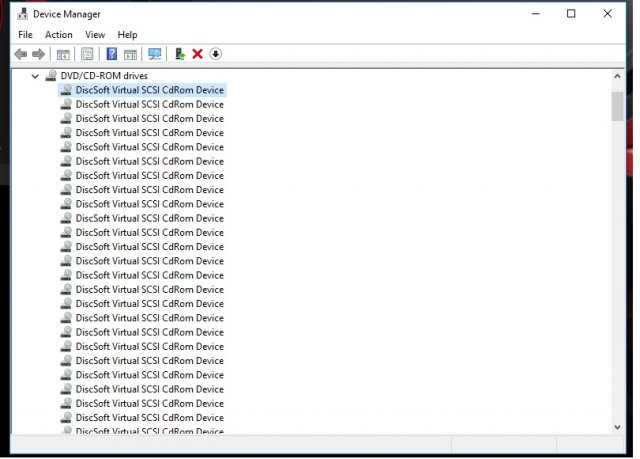The height and width of the screenshot is (459, 640).
Task: Click the Forward arrow toolbar icon
Action: pos(38,54)
